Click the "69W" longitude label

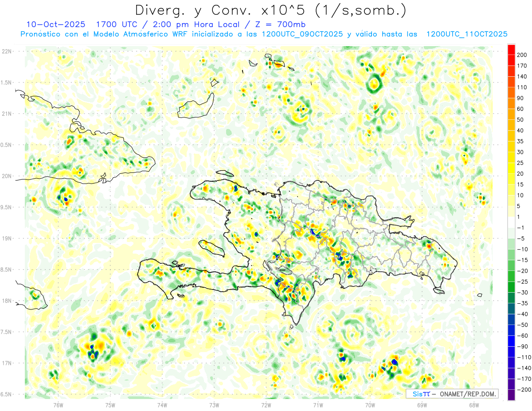click(x=422, y=405)
